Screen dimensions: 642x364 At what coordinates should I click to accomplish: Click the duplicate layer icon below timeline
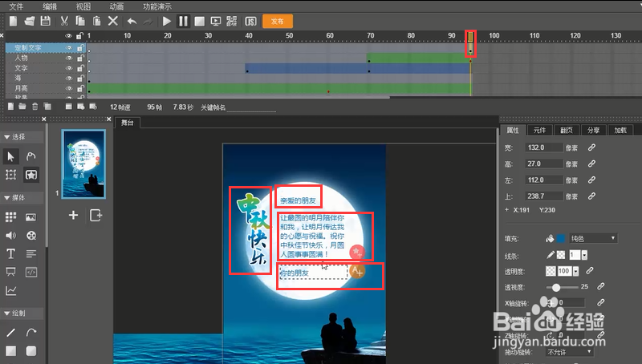48,107
